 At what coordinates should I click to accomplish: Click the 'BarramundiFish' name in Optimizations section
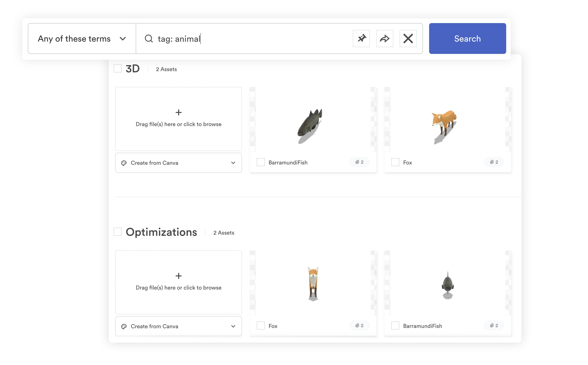422,326
